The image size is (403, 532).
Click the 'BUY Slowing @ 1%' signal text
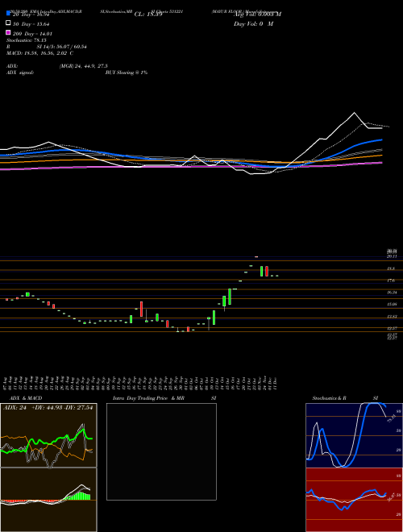pyautogui.click(x=127, y=73)
